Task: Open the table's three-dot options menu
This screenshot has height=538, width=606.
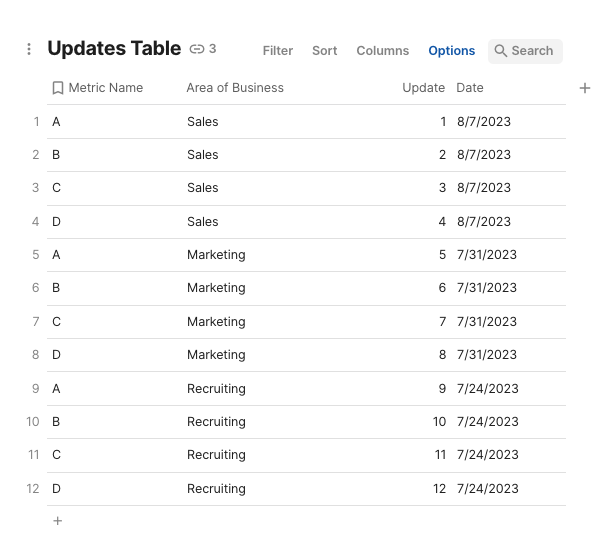Action: (29, 49)
